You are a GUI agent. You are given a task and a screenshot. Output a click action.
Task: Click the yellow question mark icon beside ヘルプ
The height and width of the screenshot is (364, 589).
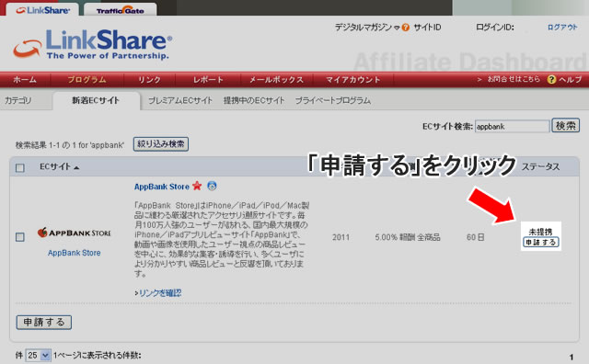[x=551, y=80]
